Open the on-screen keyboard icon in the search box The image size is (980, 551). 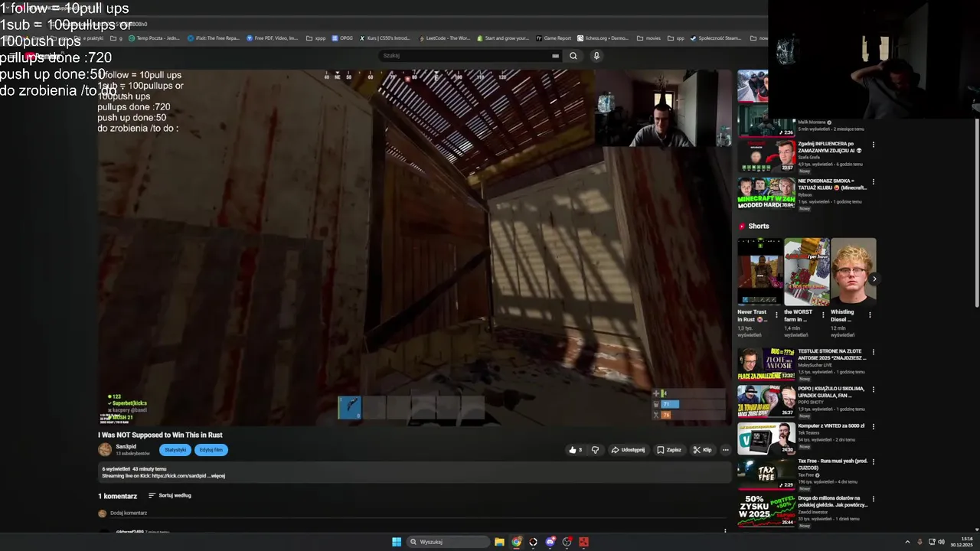click(555, 56)
